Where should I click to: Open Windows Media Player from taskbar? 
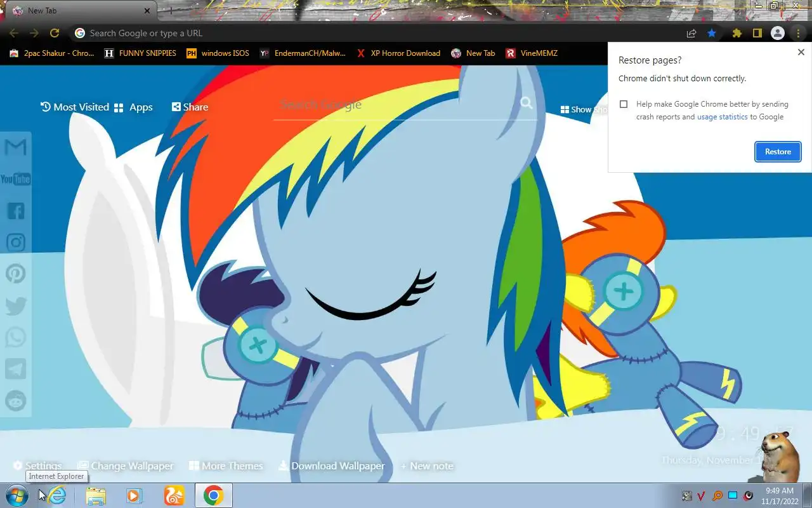tap(134, 495)
